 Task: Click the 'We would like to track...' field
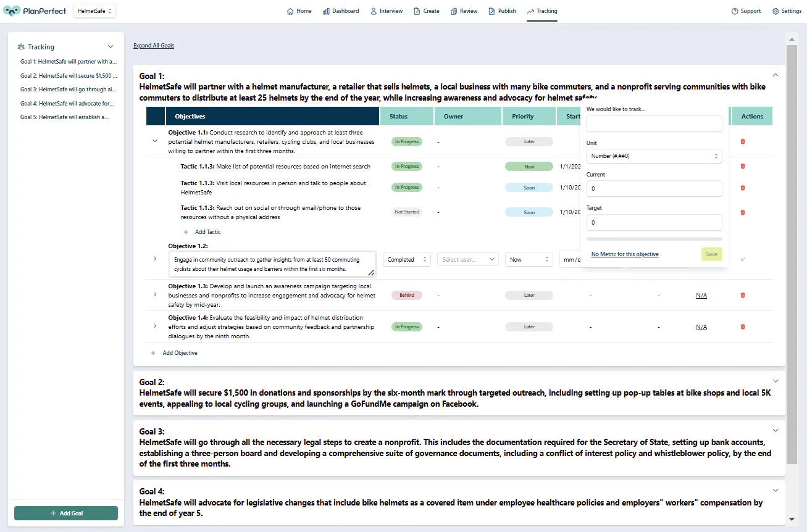[x=654, y=123]
